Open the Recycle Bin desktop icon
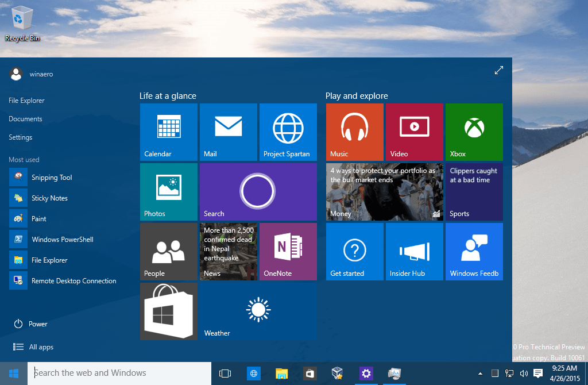 click(x=22, y=23)
